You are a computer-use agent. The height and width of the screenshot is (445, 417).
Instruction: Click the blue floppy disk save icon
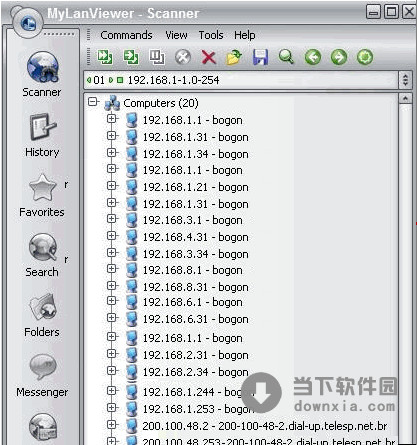(260, 57)
